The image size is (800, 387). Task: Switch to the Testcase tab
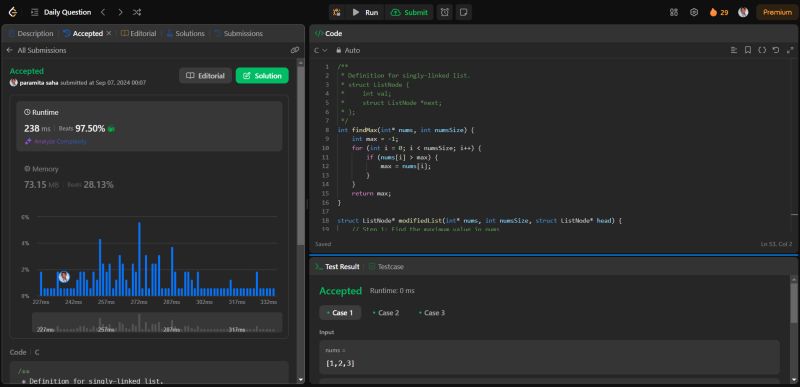[x=386, y=267]
